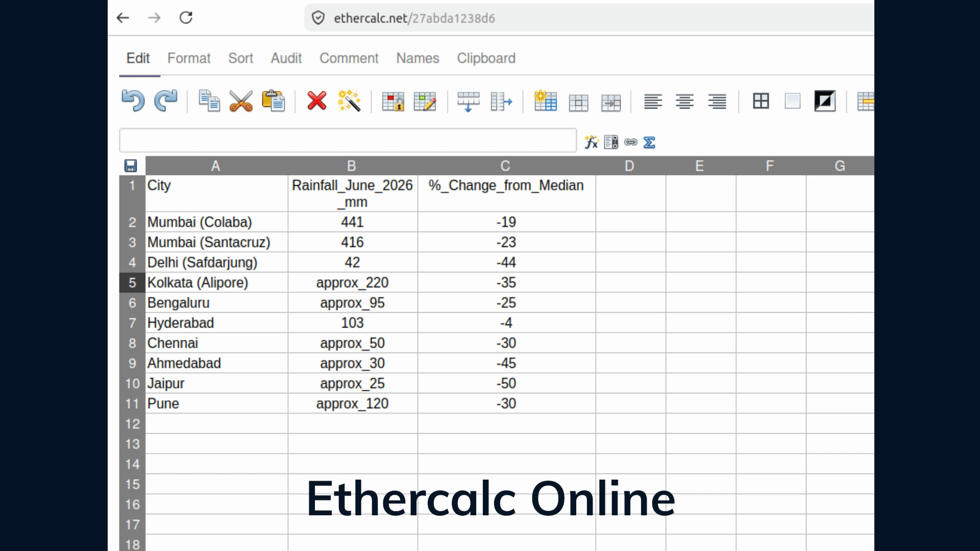Viewport: 980px width, 551px height.
Task: Open the Format tab
Action: [x=189, y=58]
